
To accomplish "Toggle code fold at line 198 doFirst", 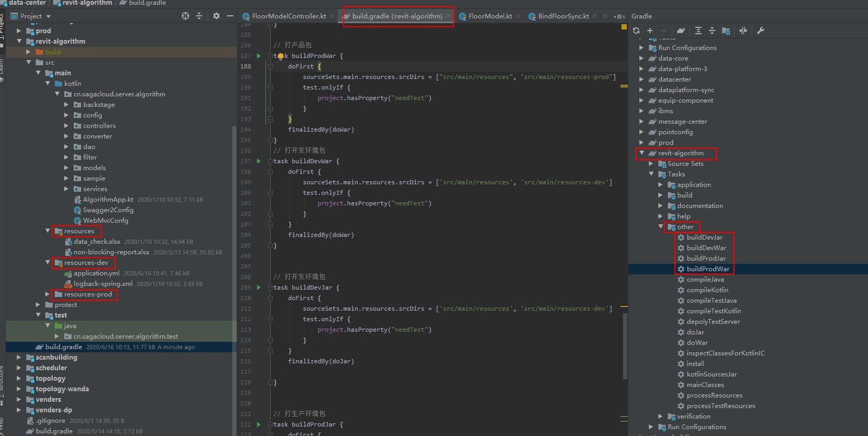I will 270,172.
